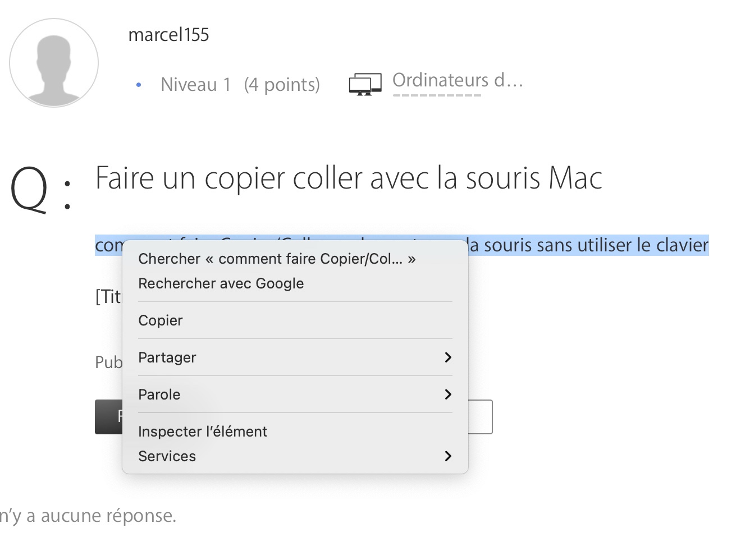Screen dimensions: 750x560
Task: Expand the Partager submenu
Action: point(295,357)
